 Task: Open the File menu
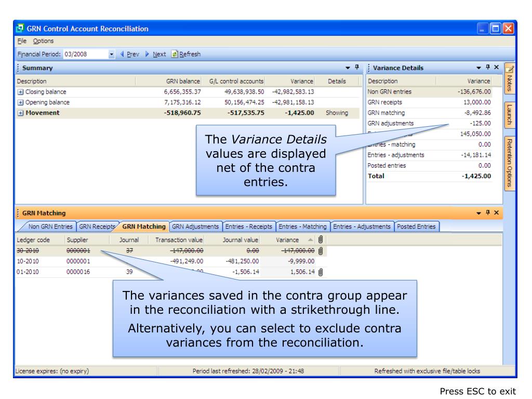[22, 41]
